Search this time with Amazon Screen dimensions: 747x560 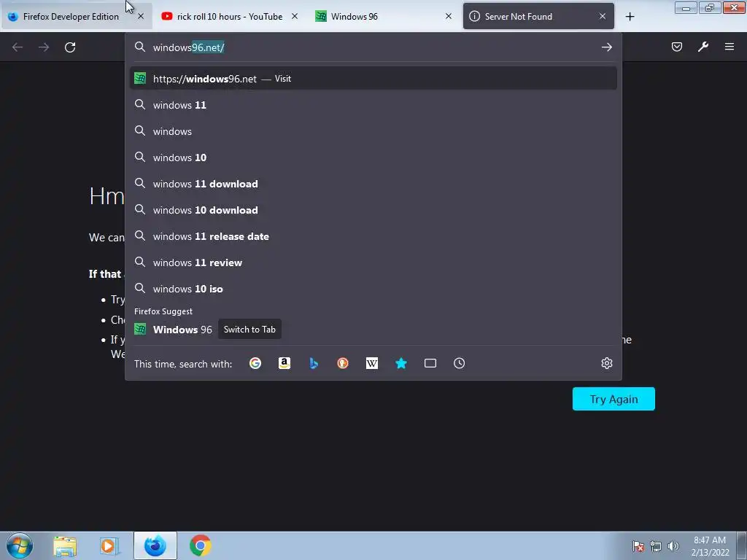coord(285,363)
